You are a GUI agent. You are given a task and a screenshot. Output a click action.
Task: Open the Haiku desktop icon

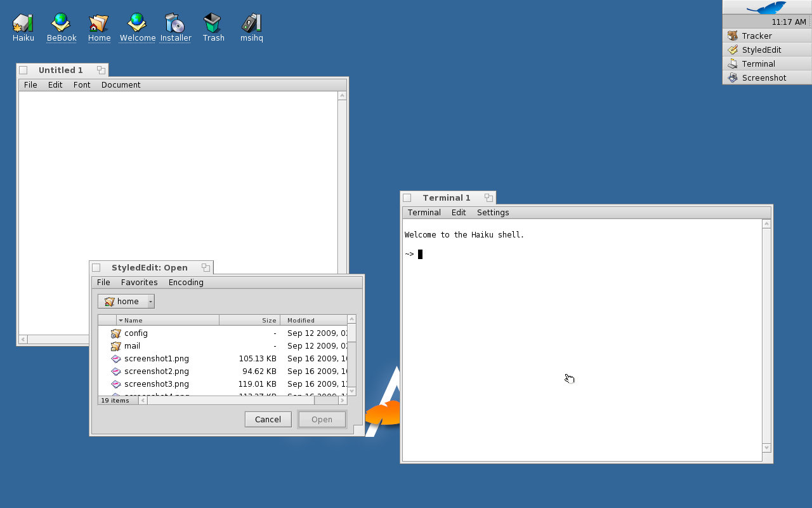[23, 24]
